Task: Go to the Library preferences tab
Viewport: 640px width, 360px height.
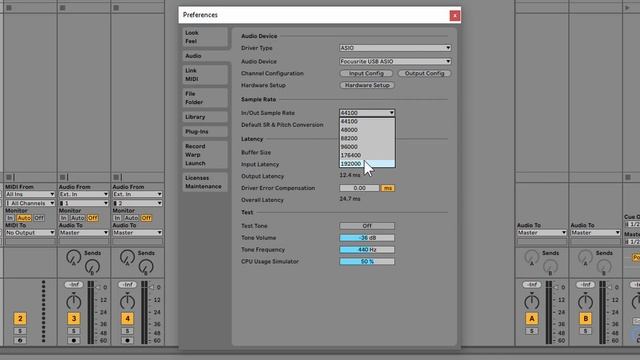Action: [x=205, y=117]
